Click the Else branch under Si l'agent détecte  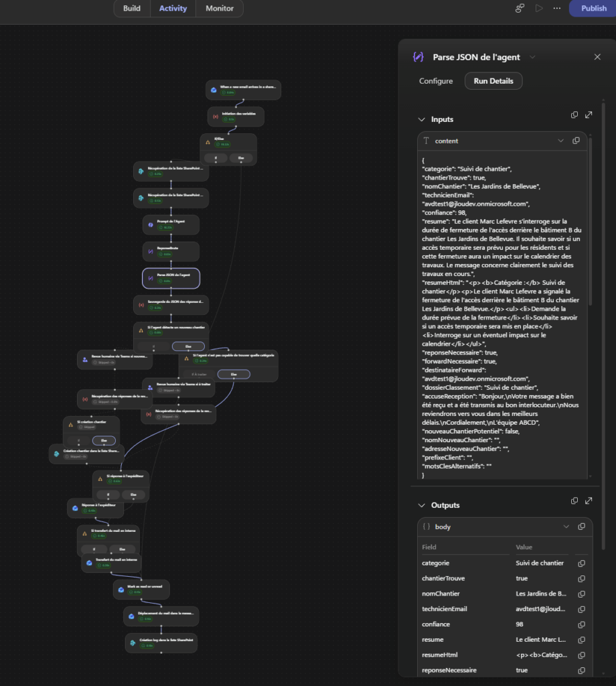(188, 346)
